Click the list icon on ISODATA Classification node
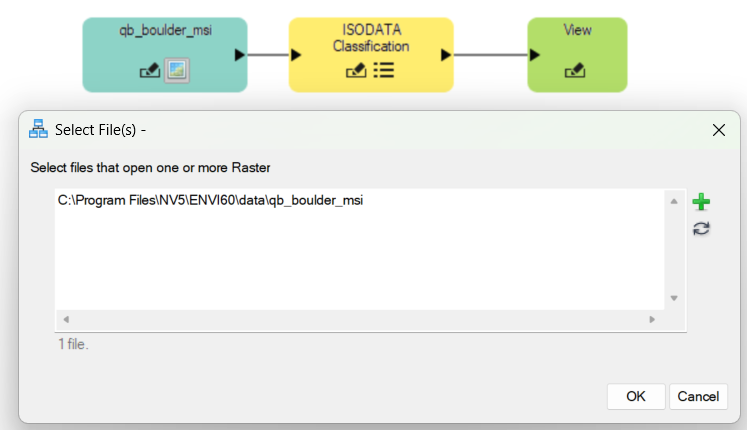This screenshot has width=747, height=430. tap(383, 70)
